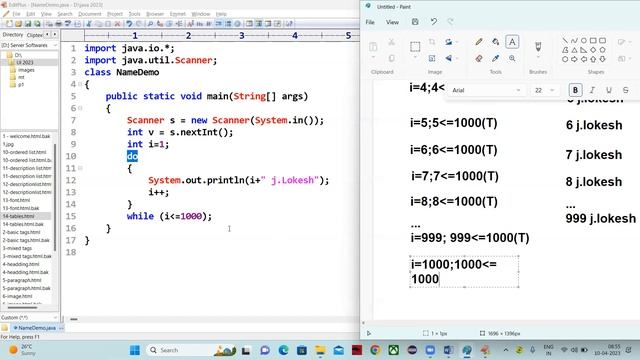Expand the Brushes dropdown arrow in Paint
Viewport: 640px width, 360px height.
538,57
